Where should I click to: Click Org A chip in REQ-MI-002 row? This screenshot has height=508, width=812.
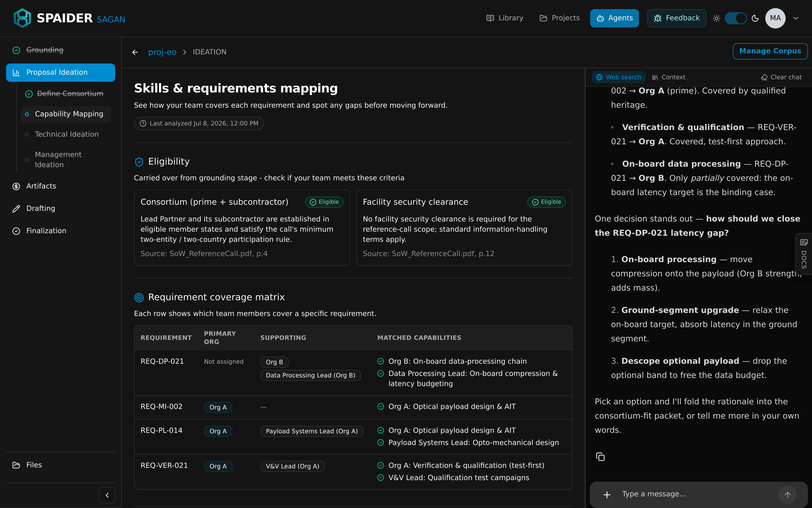click(218, 407)
